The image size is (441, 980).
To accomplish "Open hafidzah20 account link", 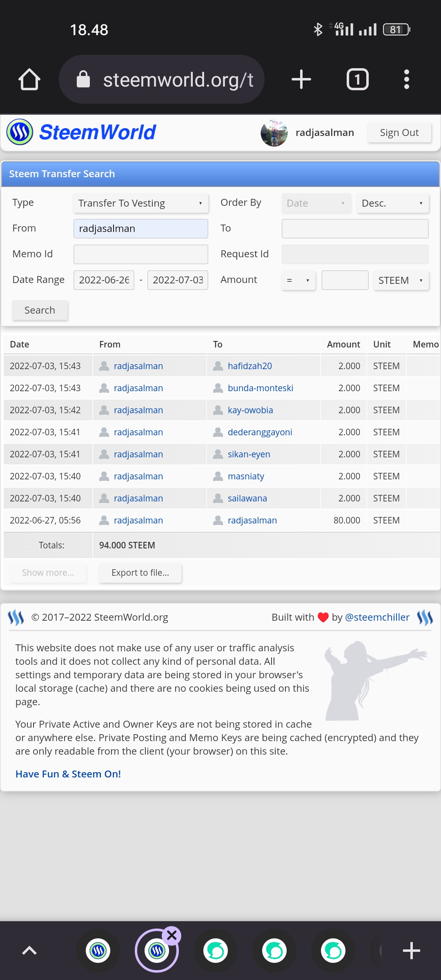I will (250, 366).
